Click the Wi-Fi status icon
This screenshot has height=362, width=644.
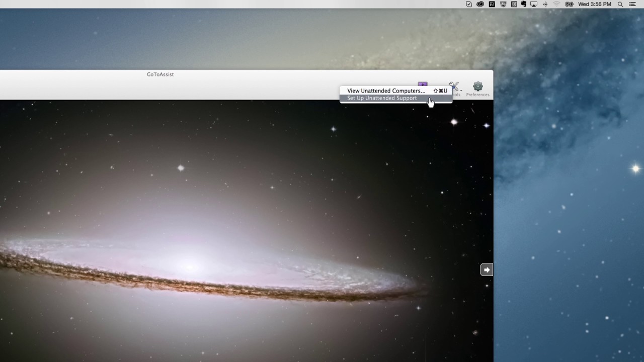[x=556, y=4]
